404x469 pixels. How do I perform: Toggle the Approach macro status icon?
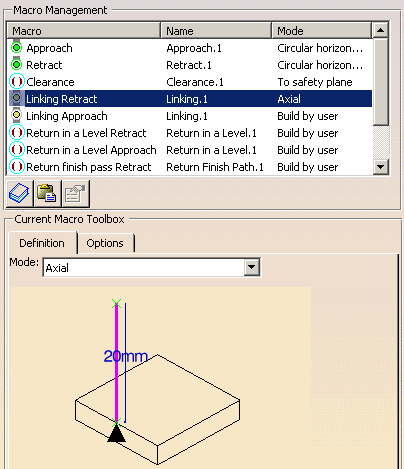16,48
